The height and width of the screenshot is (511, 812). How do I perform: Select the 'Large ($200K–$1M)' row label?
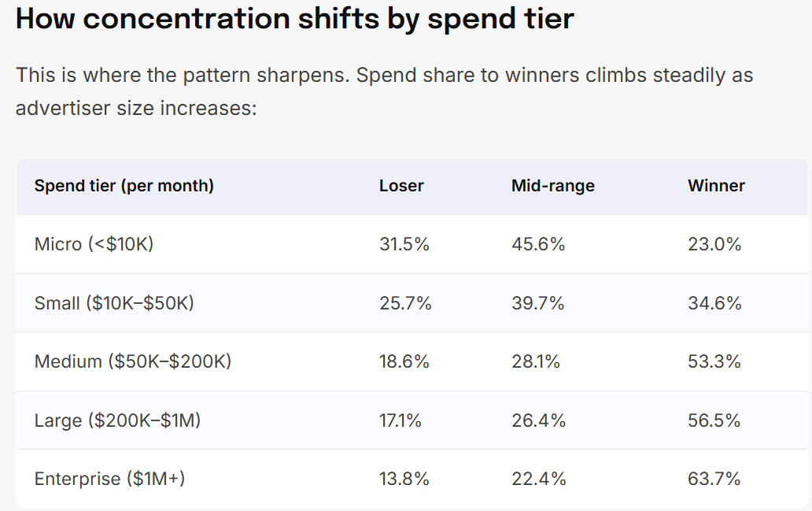(x=117, y=420)
